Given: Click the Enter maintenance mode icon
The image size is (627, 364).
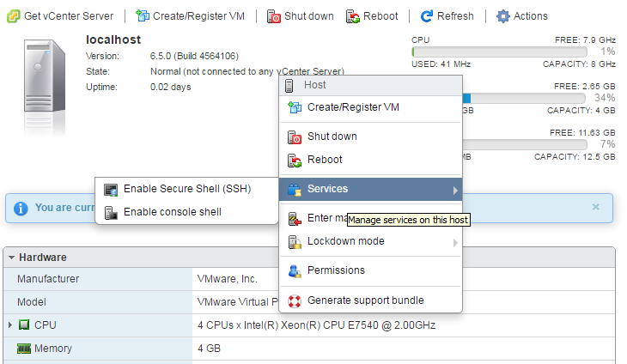Looking at the screenshot, I should [295, 219].
